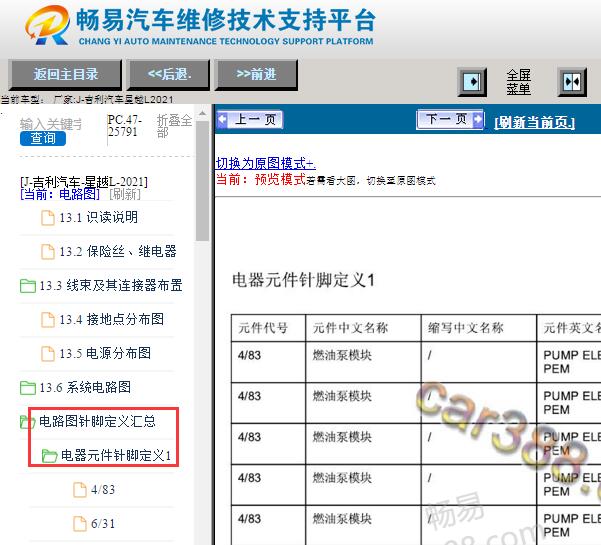Click sidebar scrollbar up arrow

click(202, 114)
